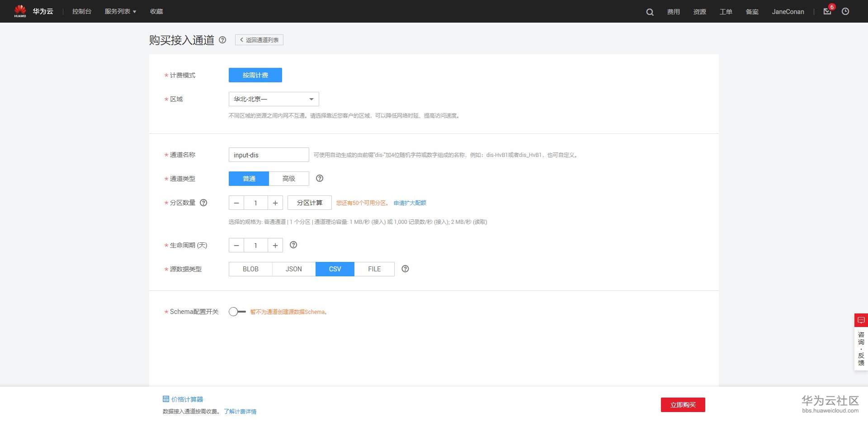Decrease 生命周期 days with minus button
Image resolution: width=868 pixels, height=422 pixels.
236,245
